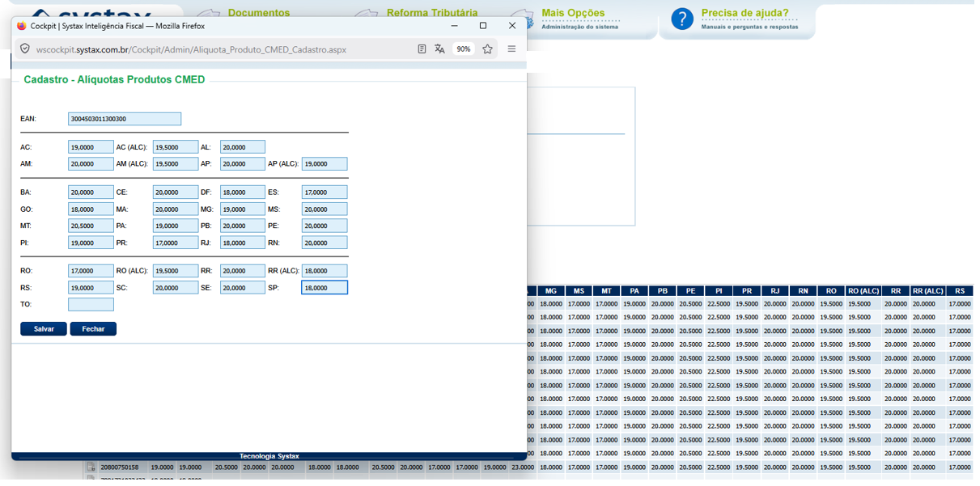This screenshot has width=980, height=486.
Task: Select the RR (ALC) column header in table
Action: 927,291
